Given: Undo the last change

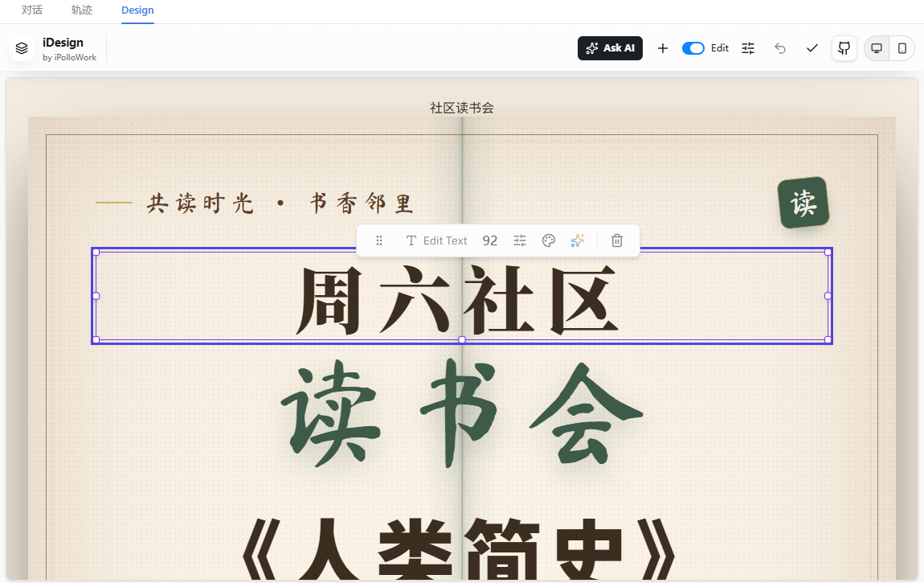Looking at the screenshot, I should [x=780, y=48].
